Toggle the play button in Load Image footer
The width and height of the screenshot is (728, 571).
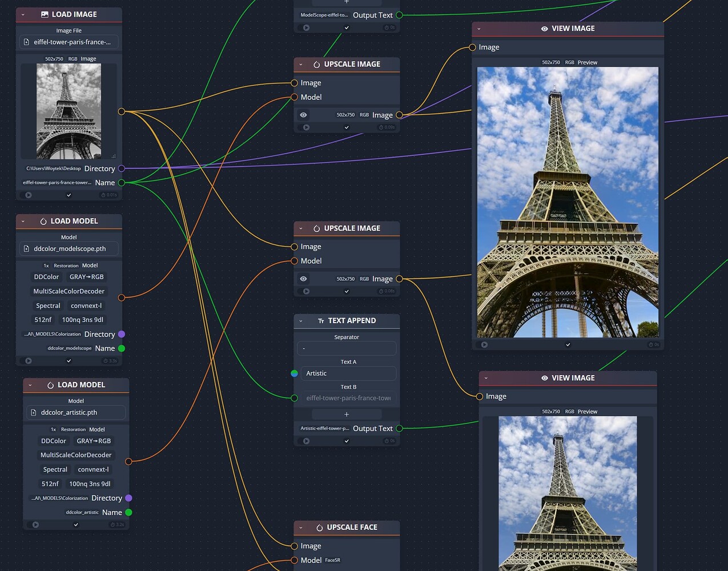[29, 195]
